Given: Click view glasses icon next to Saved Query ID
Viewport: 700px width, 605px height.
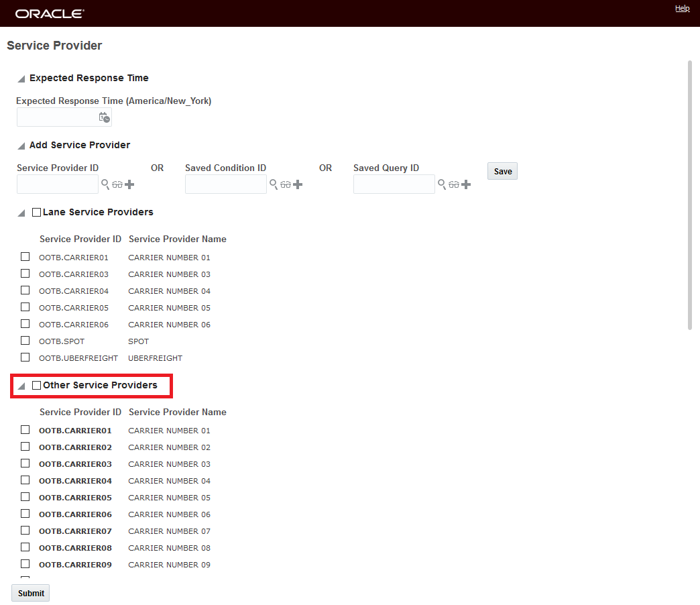Looking at the screenshot, I should click(454, 184).
